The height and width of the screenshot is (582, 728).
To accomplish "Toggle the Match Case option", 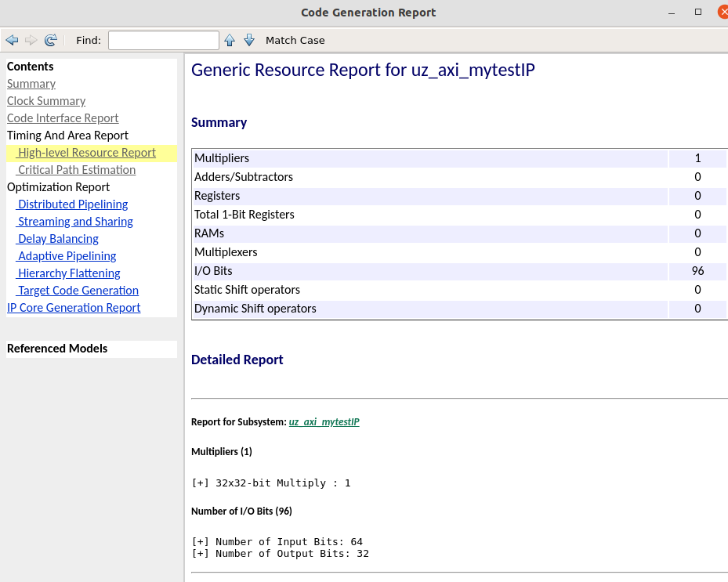I will 295,40.
